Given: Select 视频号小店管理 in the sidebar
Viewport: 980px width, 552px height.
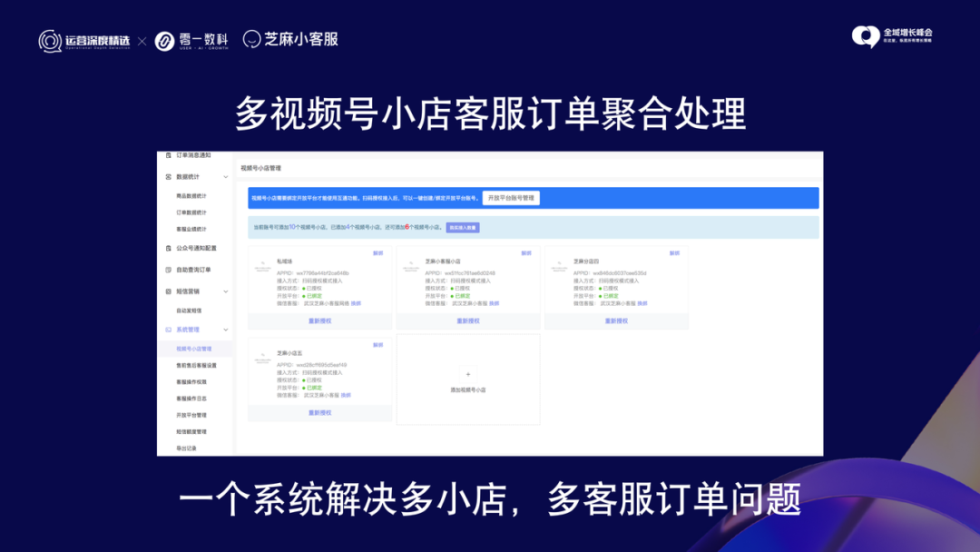Looking at the screenshot, I should 194,349.
